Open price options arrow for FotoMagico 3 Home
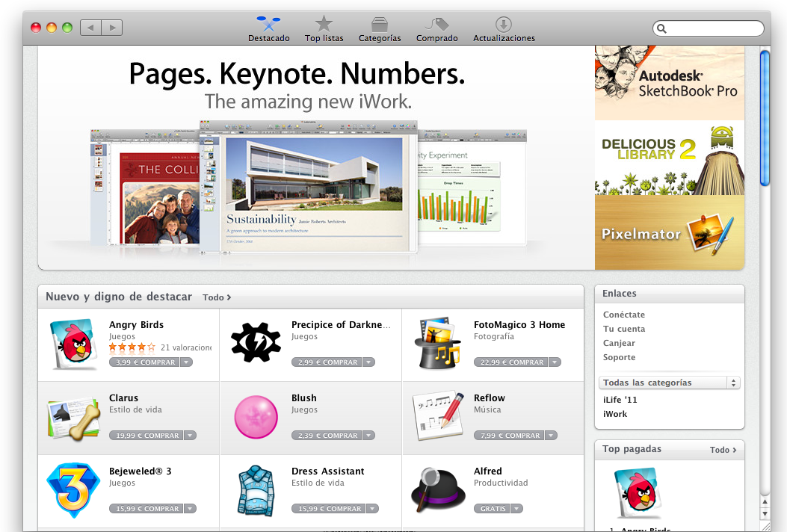Image resolution: width=787 pixels, height=532 pixels. point(555,362)
